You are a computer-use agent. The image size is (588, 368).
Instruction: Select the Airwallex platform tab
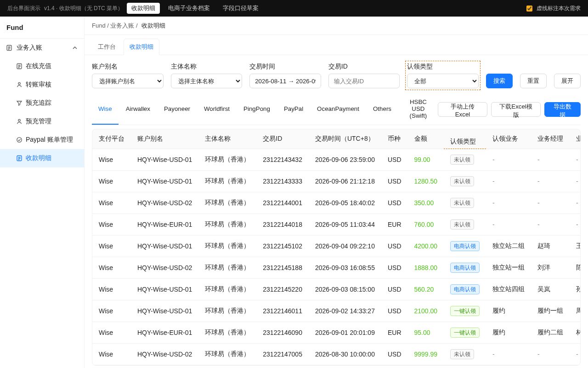point(138,109)
